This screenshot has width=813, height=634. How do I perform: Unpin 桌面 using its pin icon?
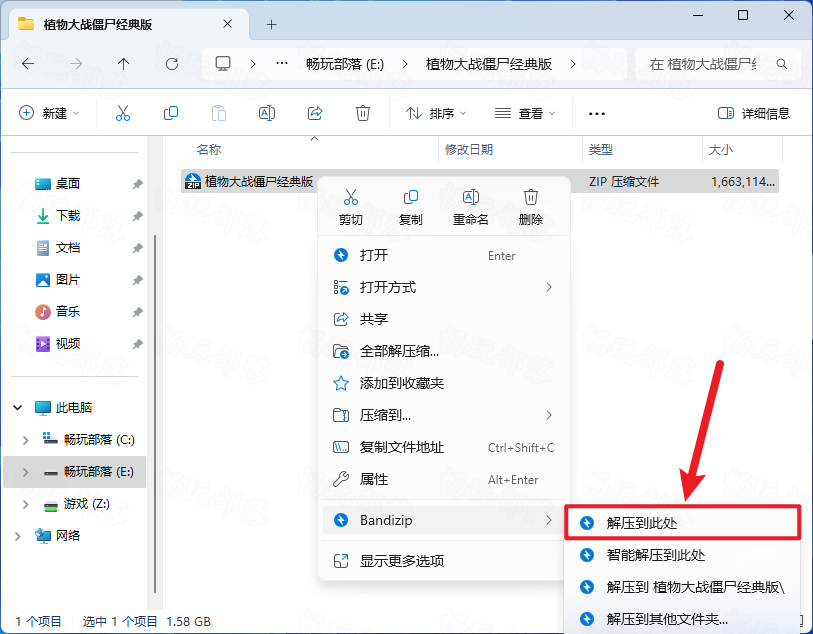click(137, 184)
